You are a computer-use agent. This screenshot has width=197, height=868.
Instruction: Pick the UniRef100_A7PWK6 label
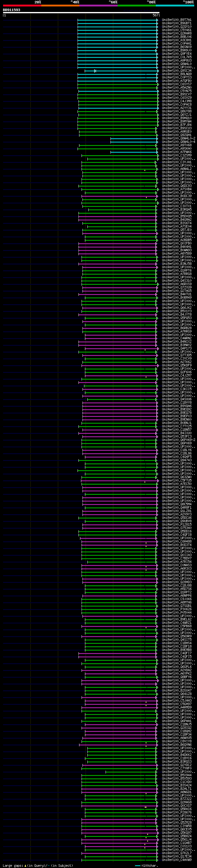coord(177,152)
